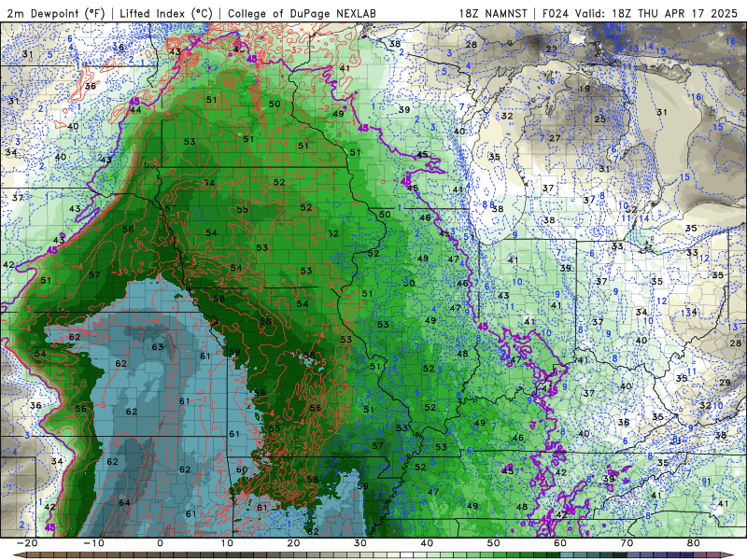Click the "64" dewpoint value on the map

tap(124, 503)
